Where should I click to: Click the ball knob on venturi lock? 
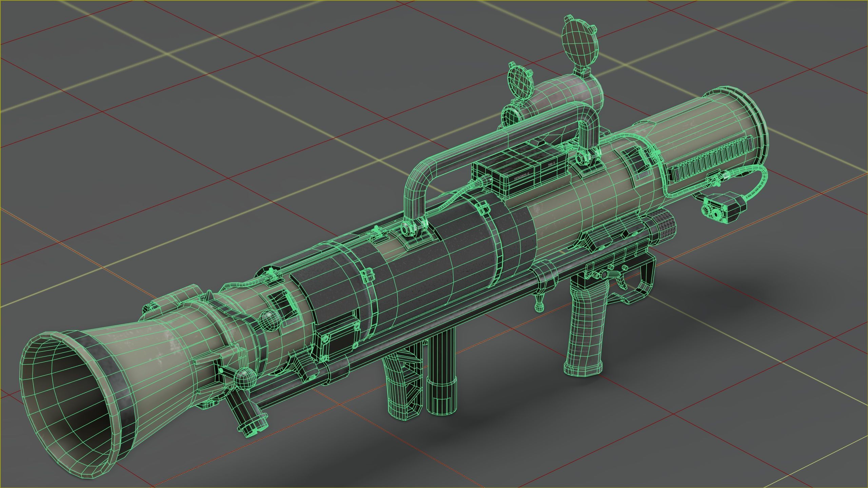246,379
